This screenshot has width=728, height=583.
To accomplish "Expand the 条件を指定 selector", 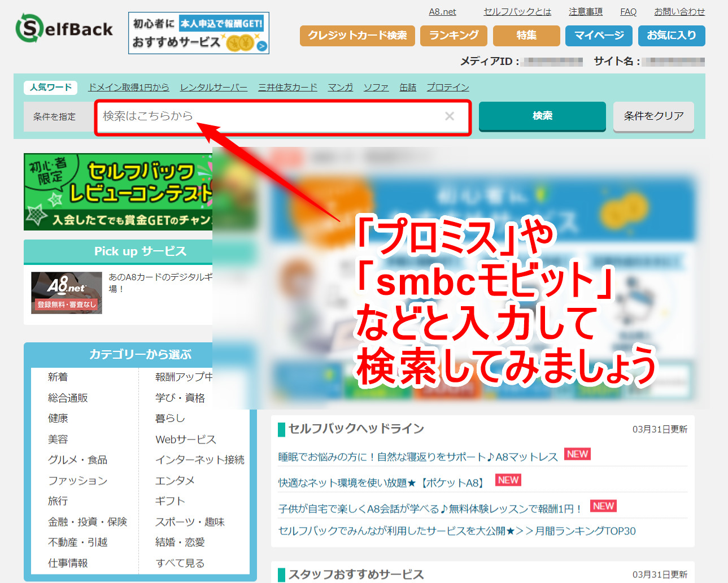I will tap(59, 117).
